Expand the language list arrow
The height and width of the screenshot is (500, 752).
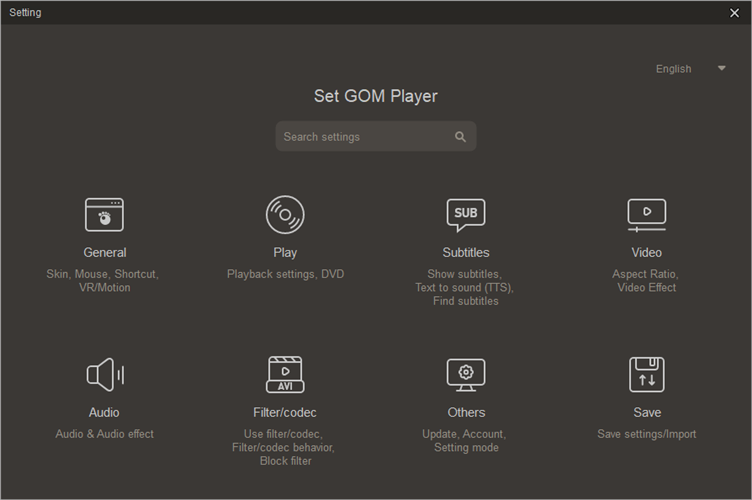pyautogui.click(x=722, y=69)
